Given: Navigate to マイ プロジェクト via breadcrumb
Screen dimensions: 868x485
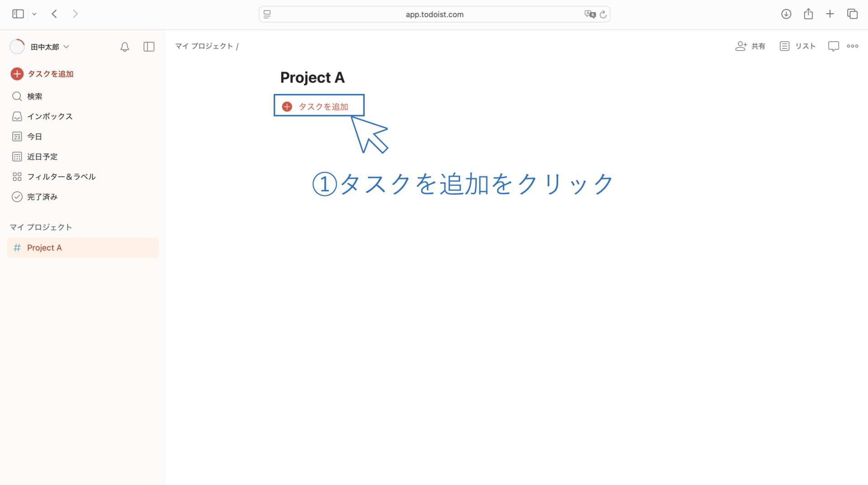Looking at the screenshot, I should (x=204, y=46).
